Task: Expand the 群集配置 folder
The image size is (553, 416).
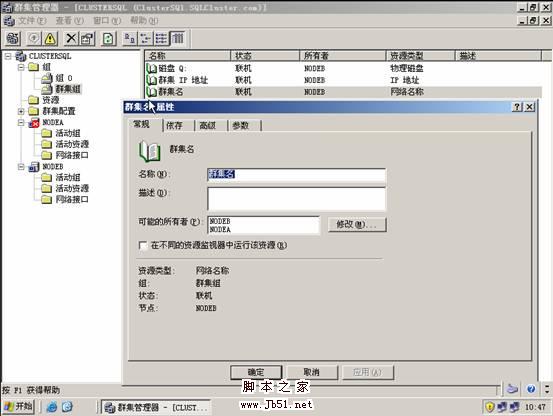Action: [21, 111]
